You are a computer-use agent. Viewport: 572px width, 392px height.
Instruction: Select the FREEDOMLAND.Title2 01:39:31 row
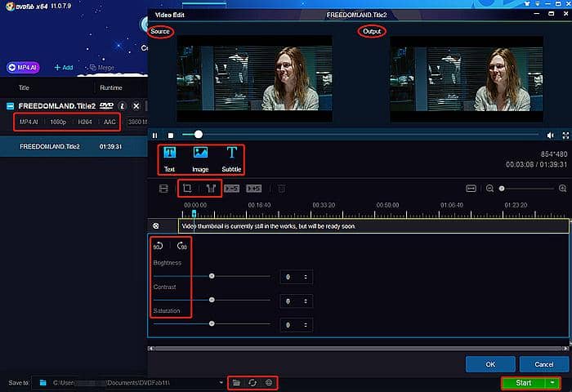pos(74,146)
